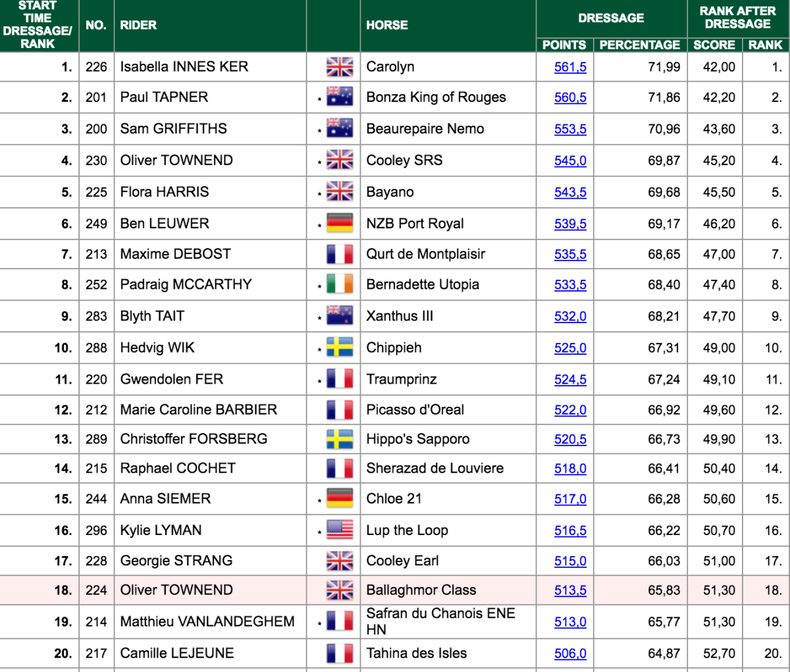This screenshot has width=790, height=672.
Task: Click the horse name Traumprinz
Action: [x=402, y=379]
